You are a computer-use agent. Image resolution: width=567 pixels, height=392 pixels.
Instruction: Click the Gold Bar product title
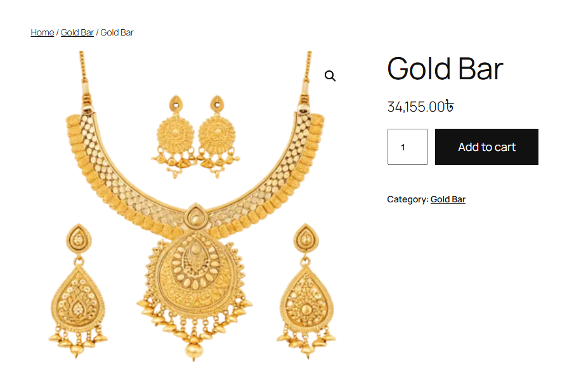445,69
